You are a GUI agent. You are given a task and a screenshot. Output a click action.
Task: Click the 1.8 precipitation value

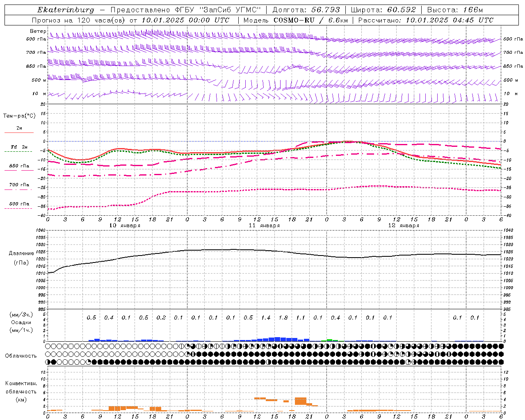[x=283, y=317]
